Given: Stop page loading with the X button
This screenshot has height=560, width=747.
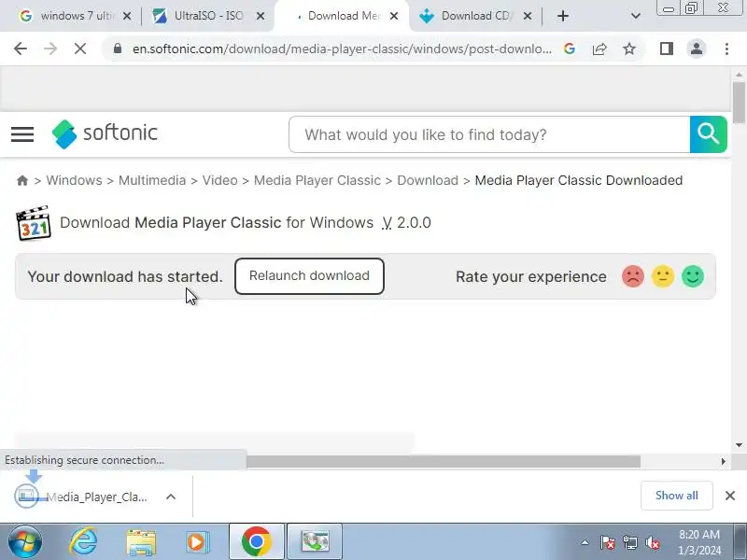Looking at the screenshot, I should tap(80, 49).
